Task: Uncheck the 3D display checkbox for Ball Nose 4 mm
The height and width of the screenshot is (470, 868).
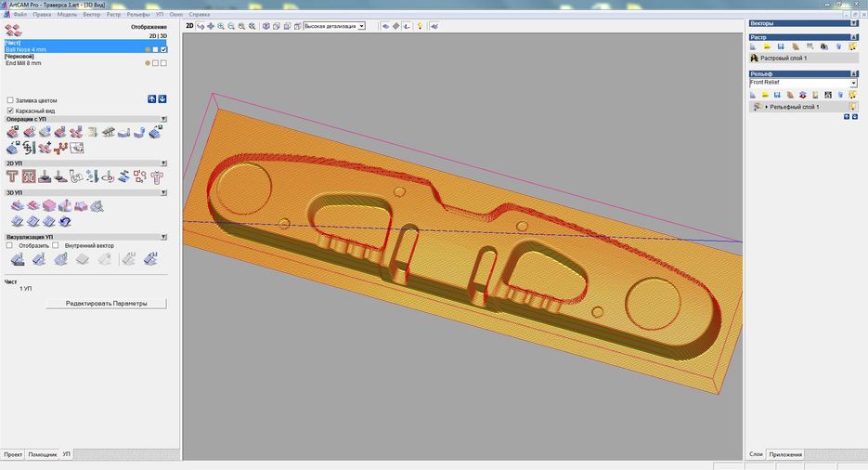Action: [164, 49]
